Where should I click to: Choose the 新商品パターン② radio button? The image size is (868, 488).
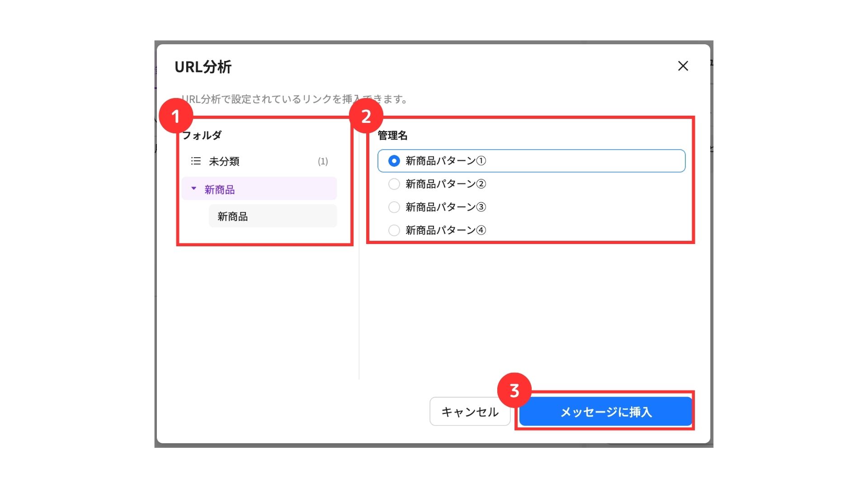pos(394,184)
